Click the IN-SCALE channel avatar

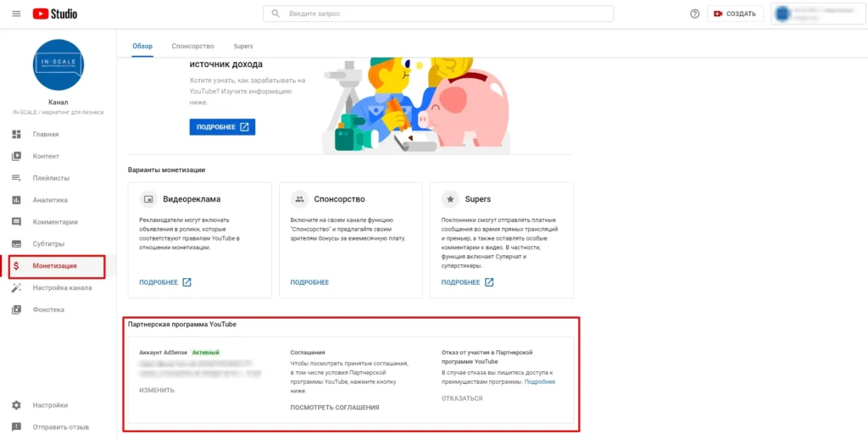pos(58,64)
